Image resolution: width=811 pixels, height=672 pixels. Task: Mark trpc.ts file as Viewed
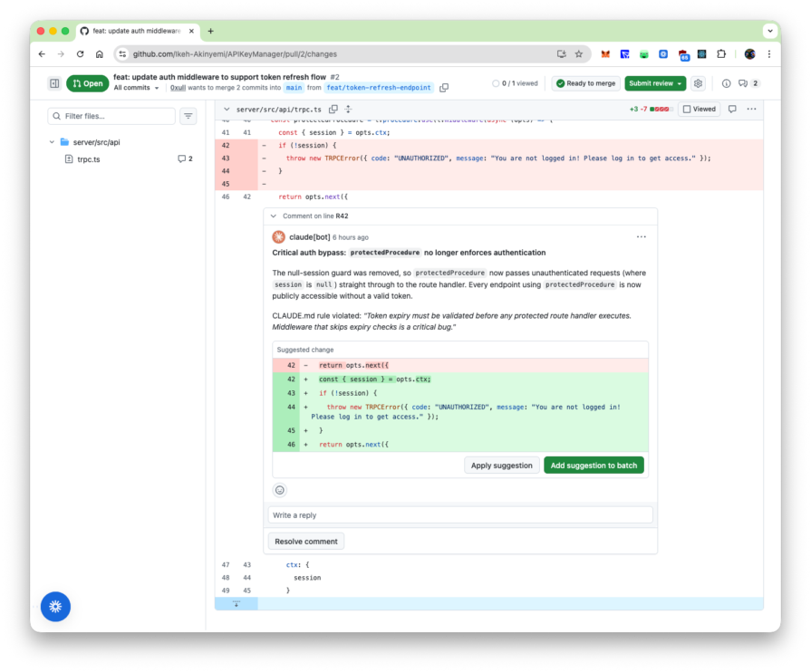[699, 110]
